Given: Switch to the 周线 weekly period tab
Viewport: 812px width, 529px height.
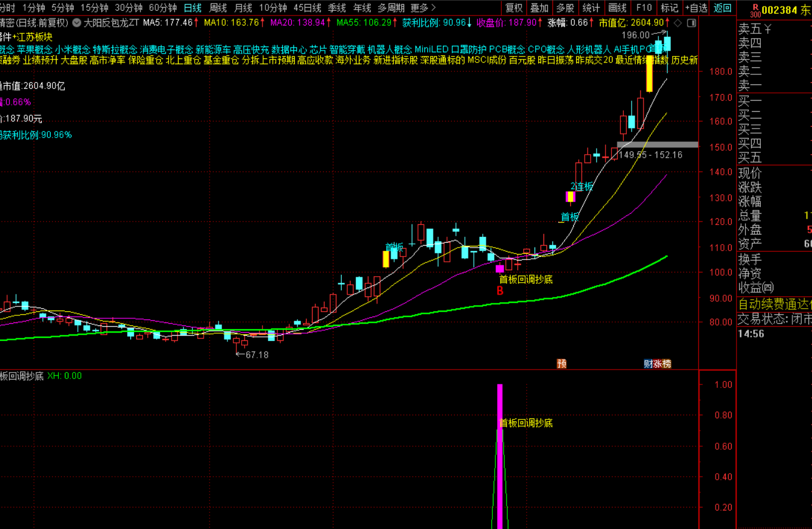Looking at the screenshot, I should pyautogui.click(x=218, y=8).
